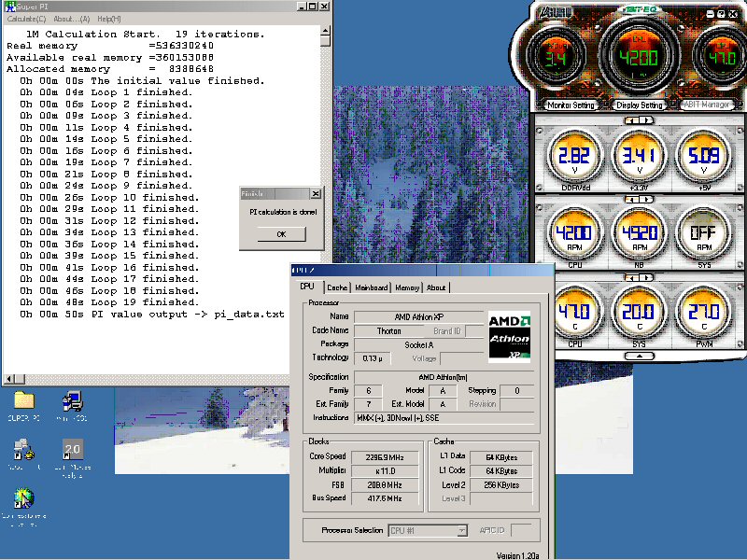Click the left arrow above the temperature gauges
Image resolution: width=747 pixels, height=560 pixels.
tap(632, 277)
